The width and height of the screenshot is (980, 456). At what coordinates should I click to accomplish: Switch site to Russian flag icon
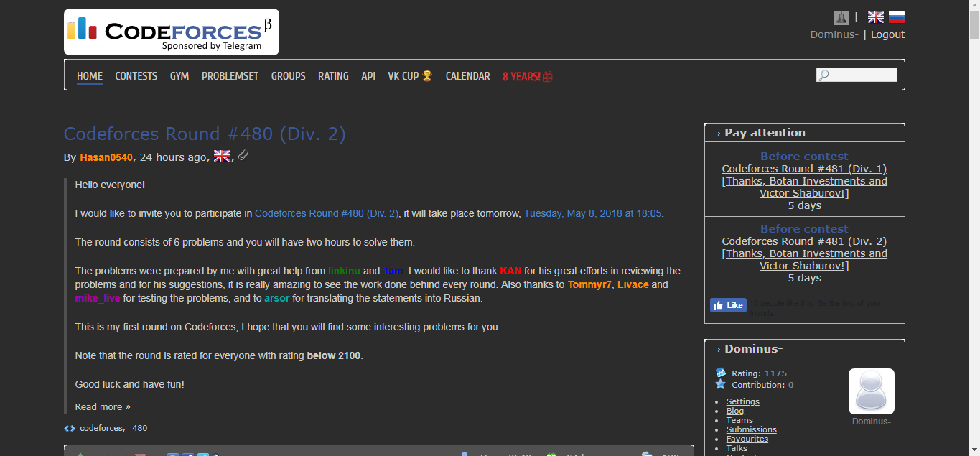(x=897, y=16)
